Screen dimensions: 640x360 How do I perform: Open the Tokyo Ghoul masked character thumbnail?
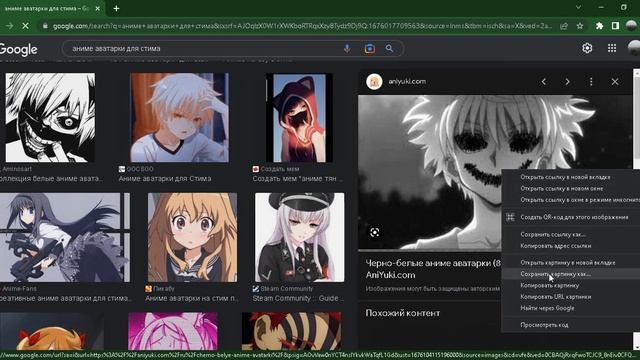(50, 118)
